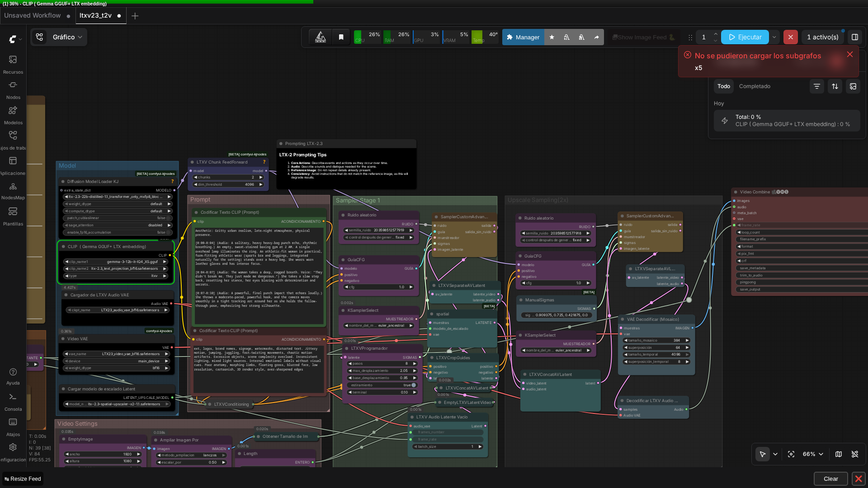Select the pointer selection tool
Image resolution: width=868 pixels, height=488 pixels.
coord(763,454)
